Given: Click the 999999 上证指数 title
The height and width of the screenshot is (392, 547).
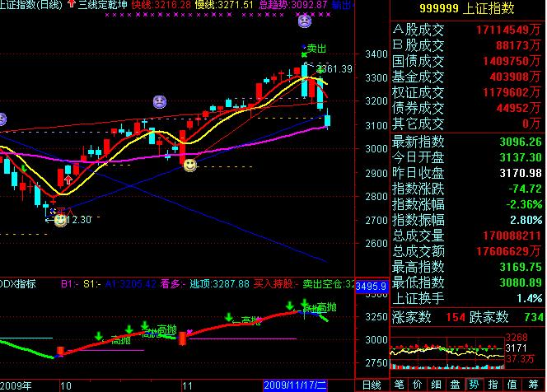Looking at the screenshot, I should pyautogui.click(x=467, y=8).
